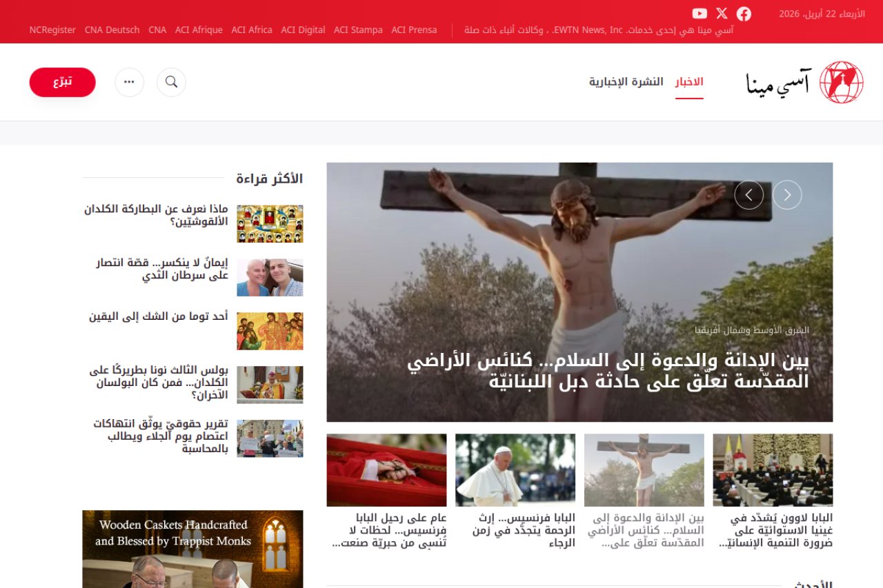Screen dimensions: 883x588
Task: Open thumbnail of Pope Francis in white
Action: (515, 470)
